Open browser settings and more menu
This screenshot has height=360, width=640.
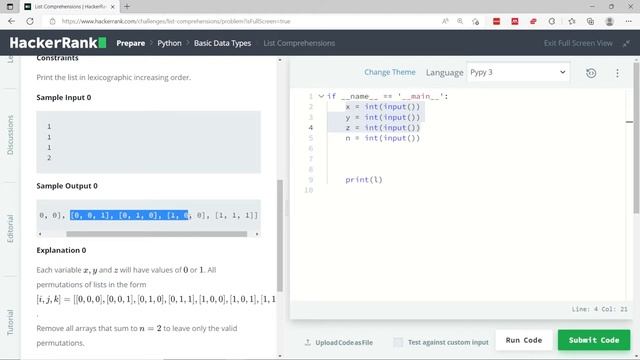coord(629,21)
